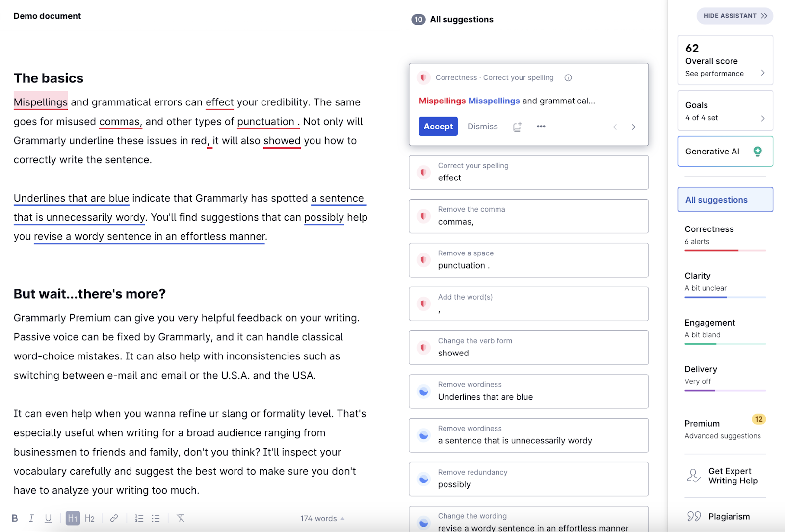
Task: Select the underline formatting icon
Action: pyautogui.click(x=48, y=518)
